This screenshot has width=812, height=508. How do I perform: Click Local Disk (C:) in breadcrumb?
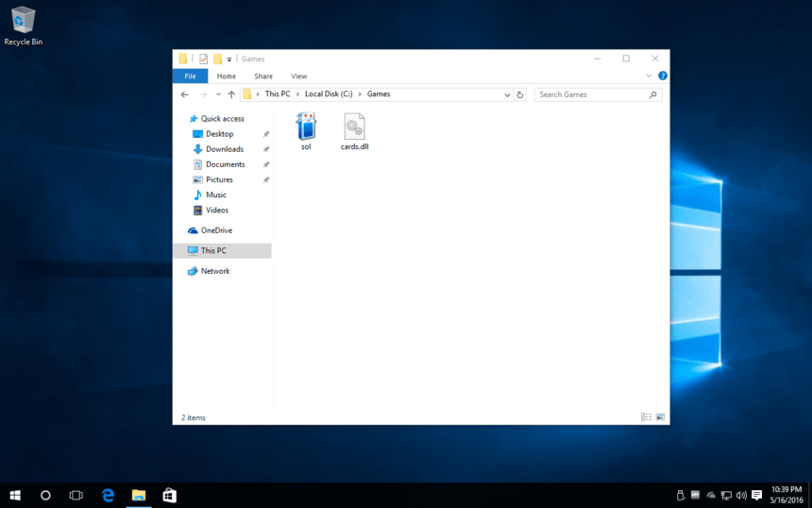click(329, 94)
